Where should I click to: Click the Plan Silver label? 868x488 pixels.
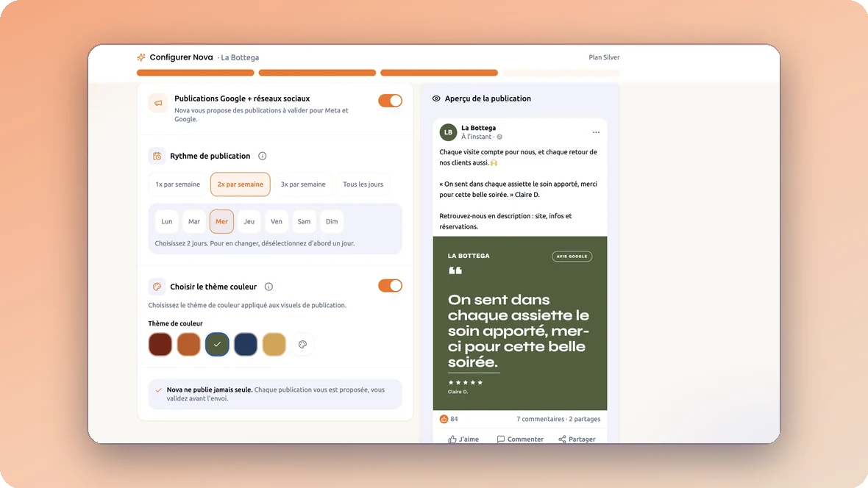pyautogui.click(x=604, y=57)
